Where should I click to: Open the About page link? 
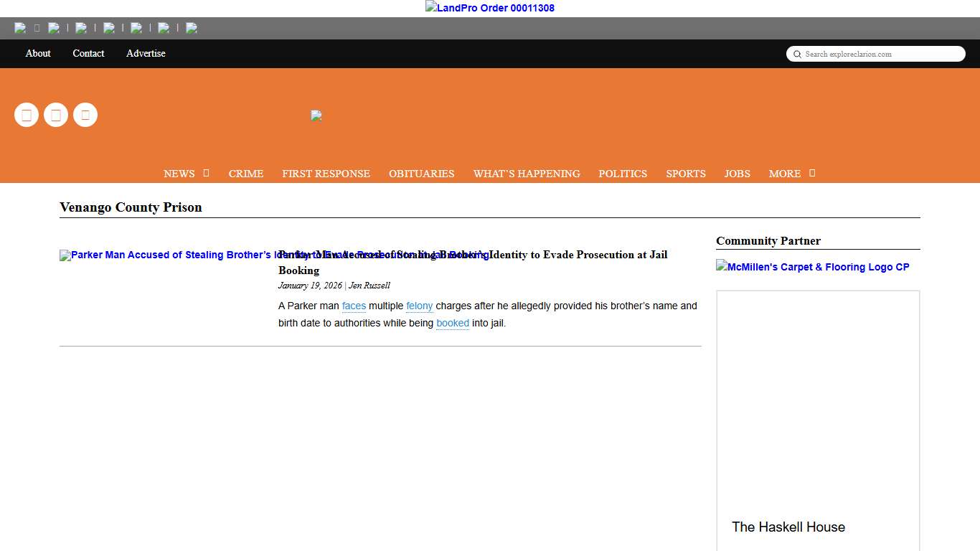38,54
